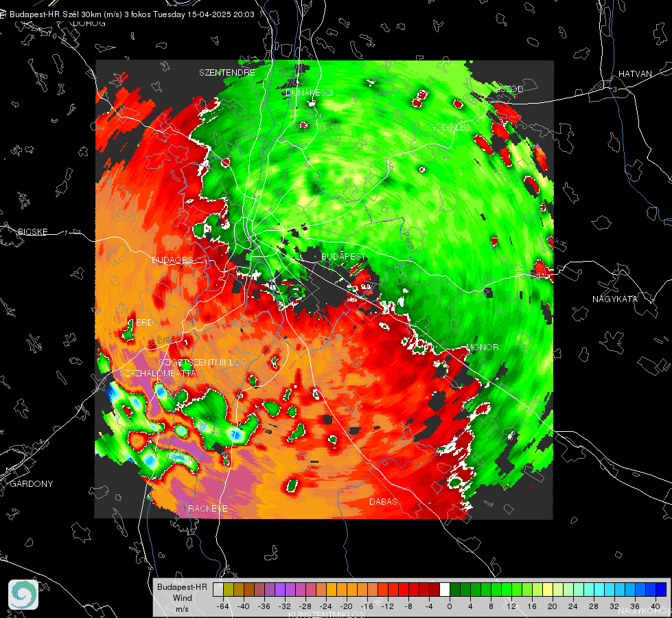This screenshot has height=618, width=672.
Task: Click the ÉRD city label
Action: click(144, 323)
